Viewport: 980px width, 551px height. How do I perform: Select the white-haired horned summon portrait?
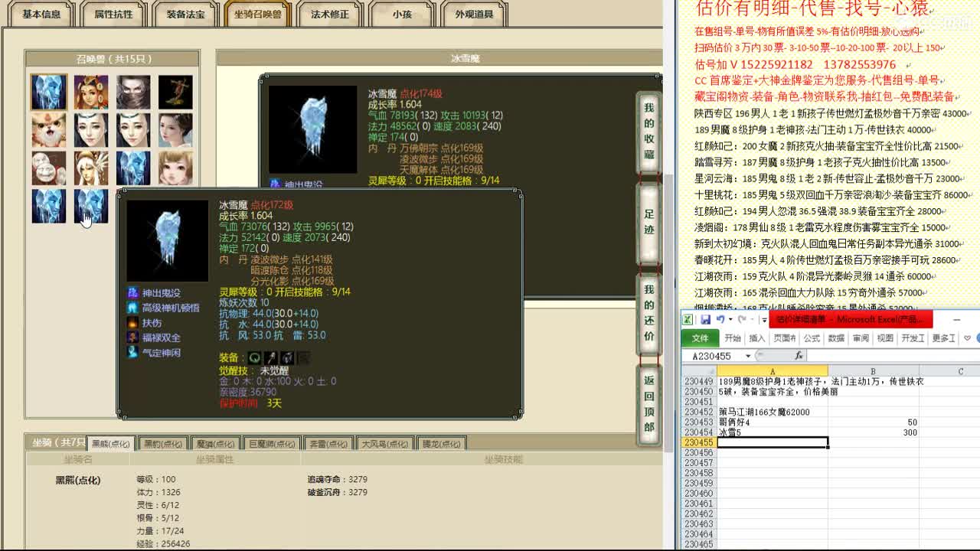[91, 168]
